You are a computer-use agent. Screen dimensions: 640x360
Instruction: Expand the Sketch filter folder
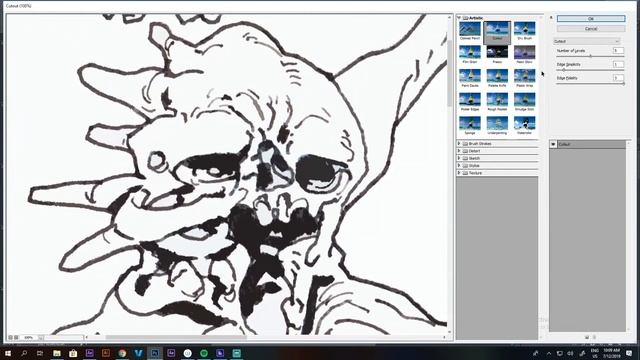[x=459, y=158]
